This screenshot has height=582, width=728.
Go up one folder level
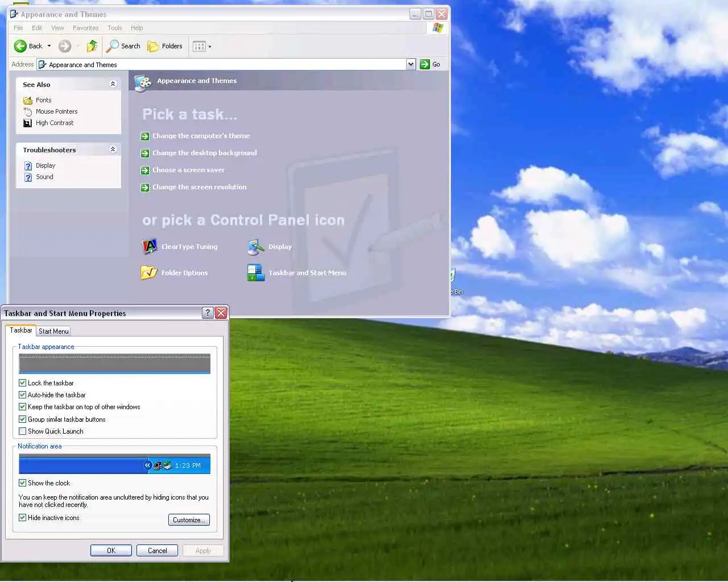92,46
